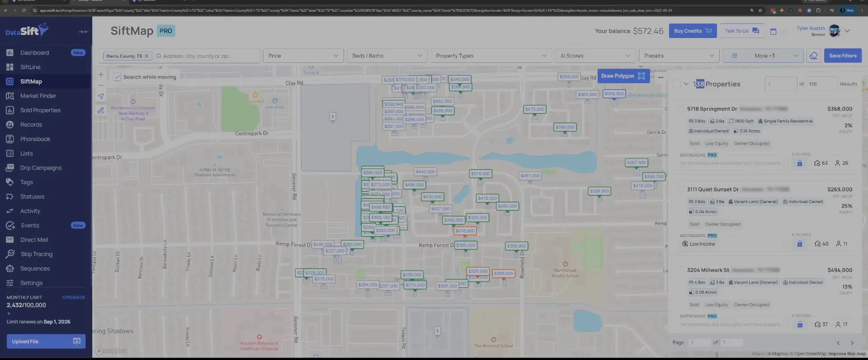This screenshot has height=360, width=868.
Task: Click the Save Filters button
Action: (843, 56)
